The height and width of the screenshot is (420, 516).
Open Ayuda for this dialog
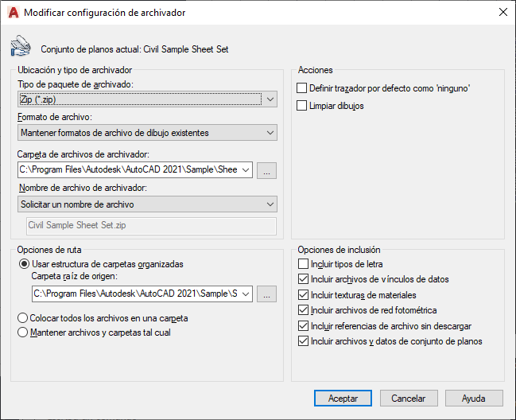click(474, 399)
